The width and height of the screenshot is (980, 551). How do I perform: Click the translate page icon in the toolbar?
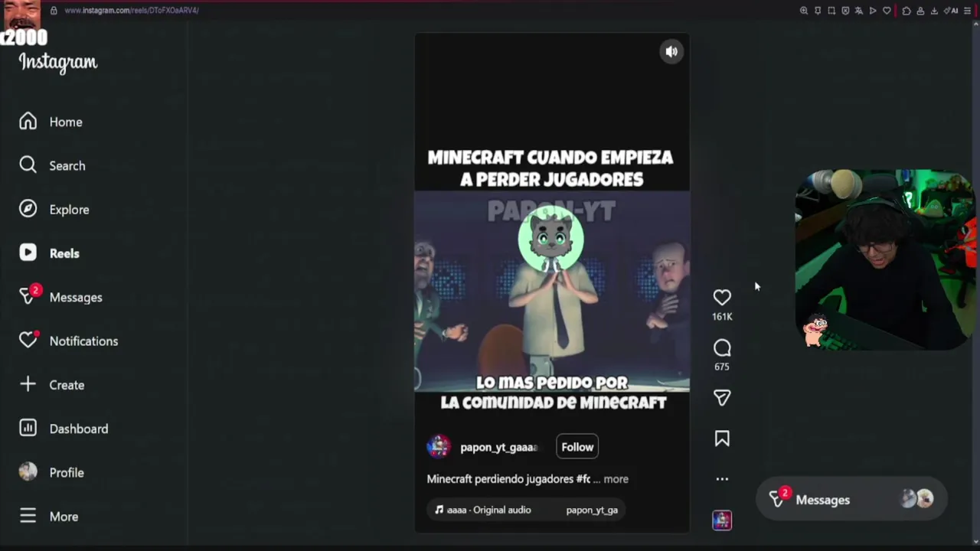pyautogui.click(x=859, y=11)
